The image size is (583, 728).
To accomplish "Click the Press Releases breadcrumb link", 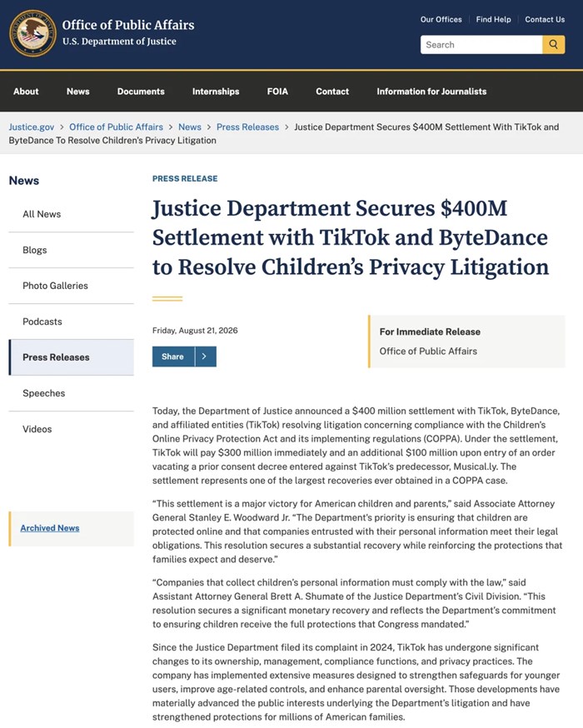I will pyautogui.click(x=248, y=127).
